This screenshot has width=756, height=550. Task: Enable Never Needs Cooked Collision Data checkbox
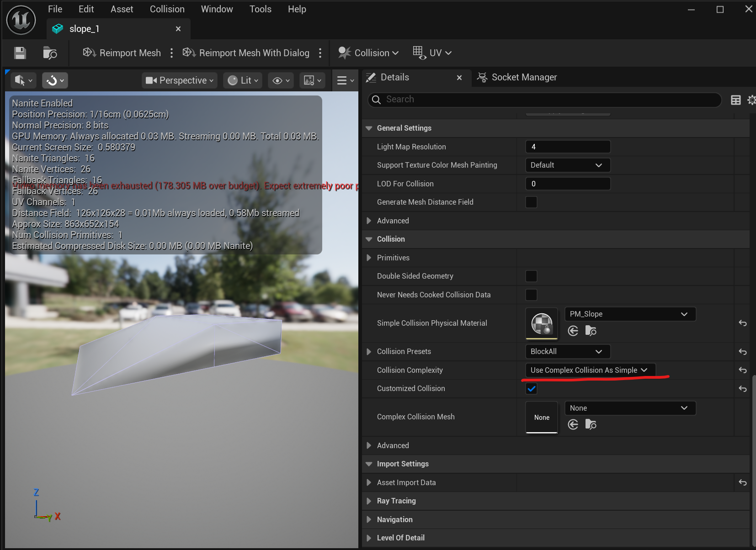click(531, 295)
